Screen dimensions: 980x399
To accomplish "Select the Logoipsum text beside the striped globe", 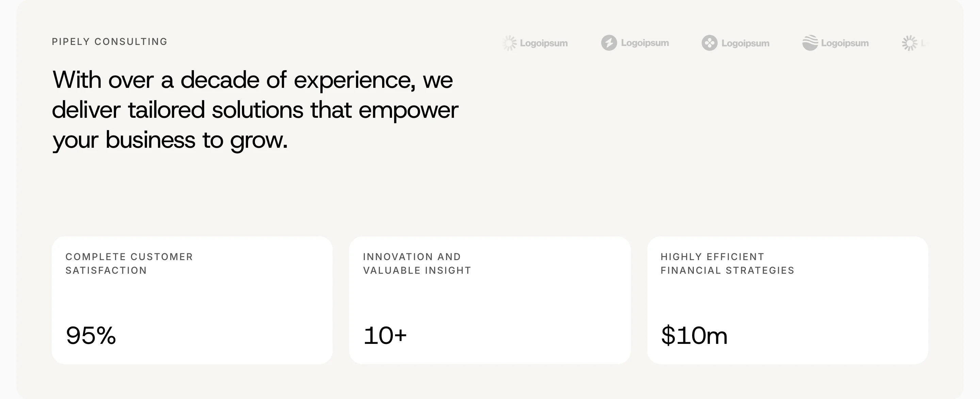I will pyautogui.click(x=845, y=43).
